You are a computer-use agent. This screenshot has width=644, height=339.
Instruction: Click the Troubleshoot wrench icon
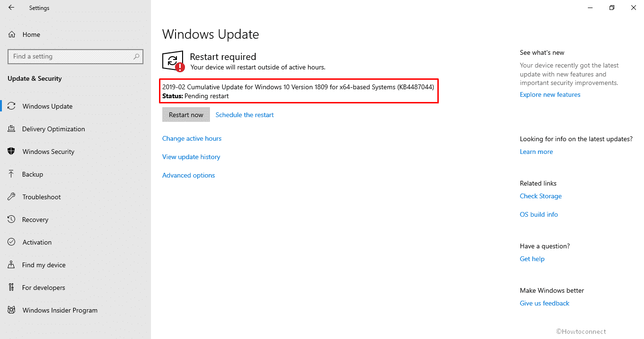(12, 197)
